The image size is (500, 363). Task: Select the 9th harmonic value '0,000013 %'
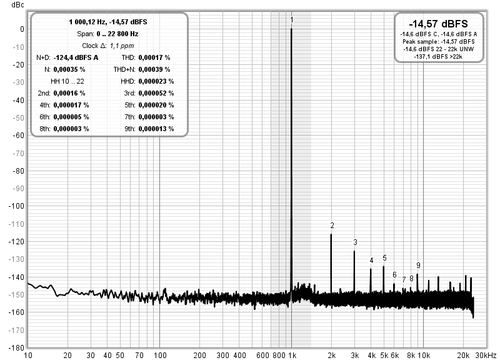tap(156, 129)
